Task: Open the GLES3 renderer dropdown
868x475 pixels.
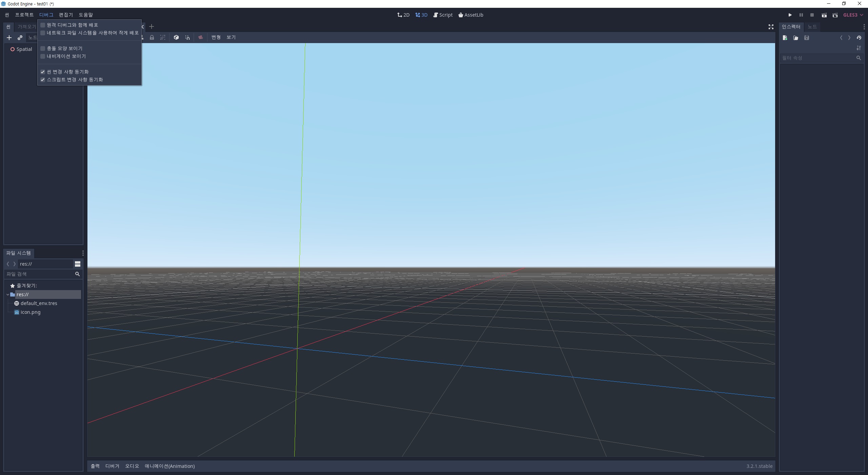Action: (x=853, y=15)
